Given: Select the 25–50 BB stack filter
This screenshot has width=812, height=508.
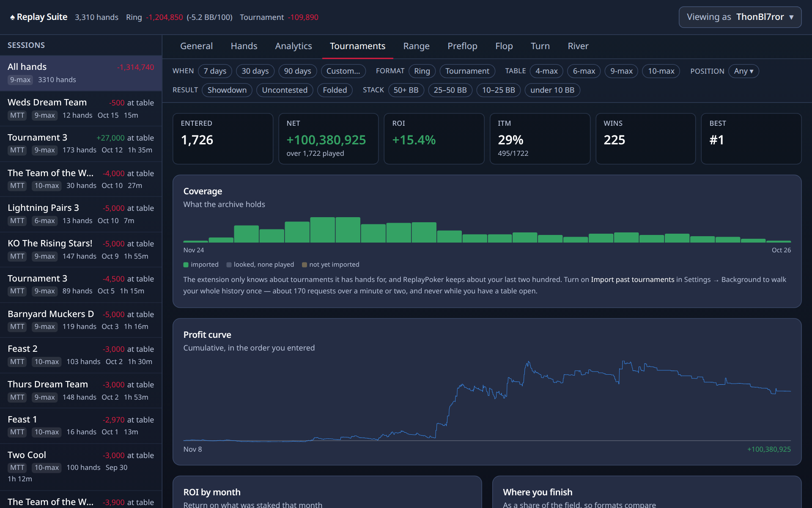Looking at the screenshot, I should tap(450, 90).
